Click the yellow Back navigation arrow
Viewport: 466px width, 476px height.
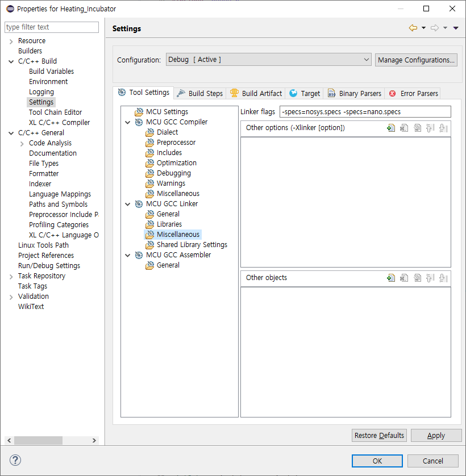pyautogui.click(x=413, y=28)
